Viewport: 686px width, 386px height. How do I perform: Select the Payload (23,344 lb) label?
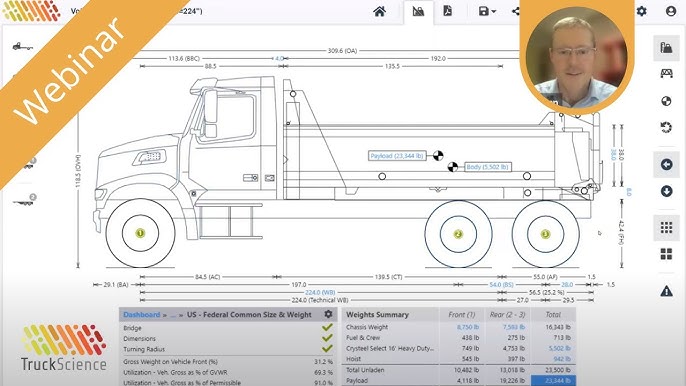[x=397, y=156]
